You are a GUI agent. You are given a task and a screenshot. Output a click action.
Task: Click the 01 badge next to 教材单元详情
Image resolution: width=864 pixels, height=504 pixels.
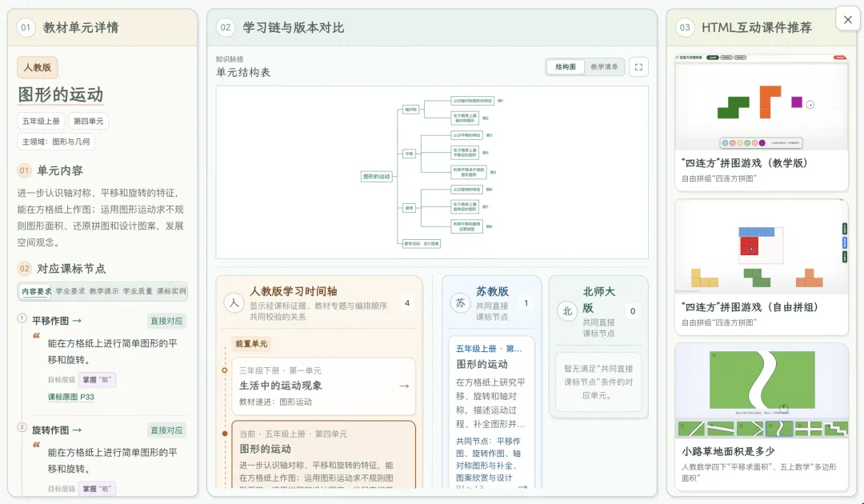pyautogui.click(x=26, y=27)
